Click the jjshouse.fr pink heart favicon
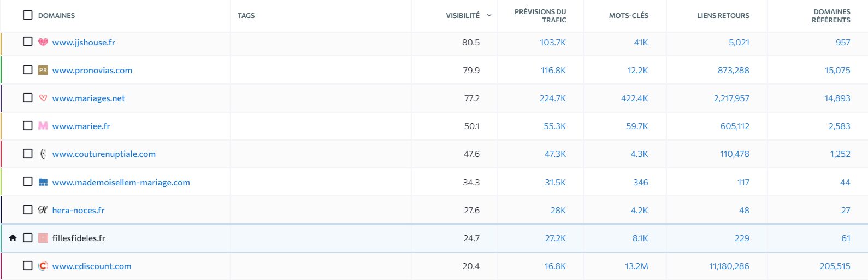The image size is (868, 280). (x=43, y=42)
